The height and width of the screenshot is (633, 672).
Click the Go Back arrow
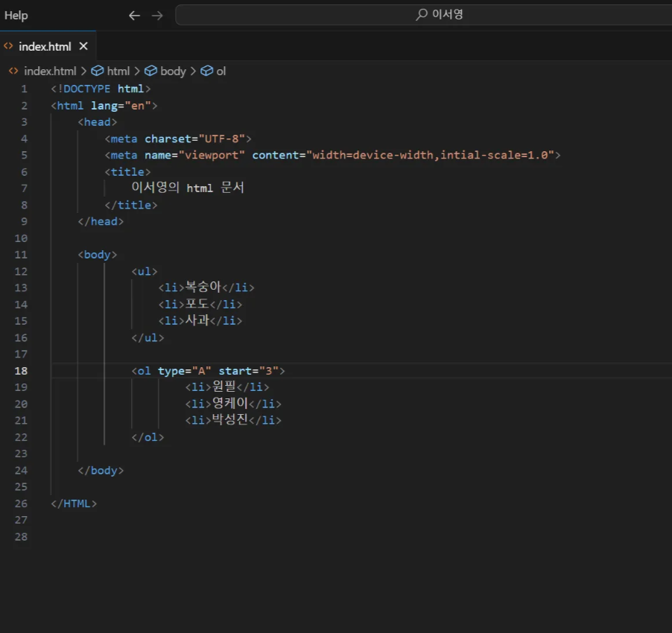[134, 15]
